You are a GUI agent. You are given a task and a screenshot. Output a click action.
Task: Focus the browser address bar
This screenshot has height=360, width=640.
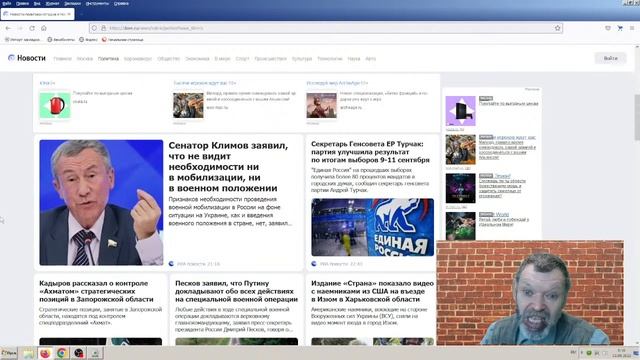(x=327, y=28)
